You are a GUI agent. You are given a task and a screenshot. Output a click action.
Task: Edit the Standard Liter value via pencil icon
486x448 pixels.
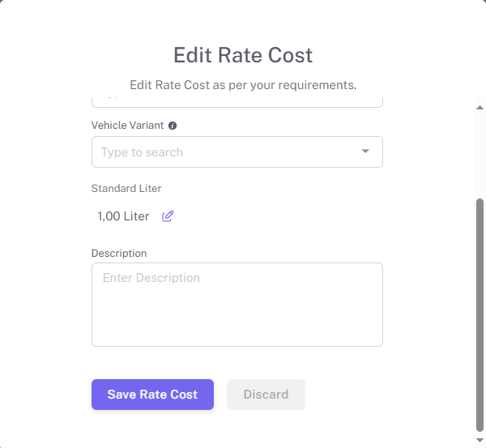[x=168, y=216]
